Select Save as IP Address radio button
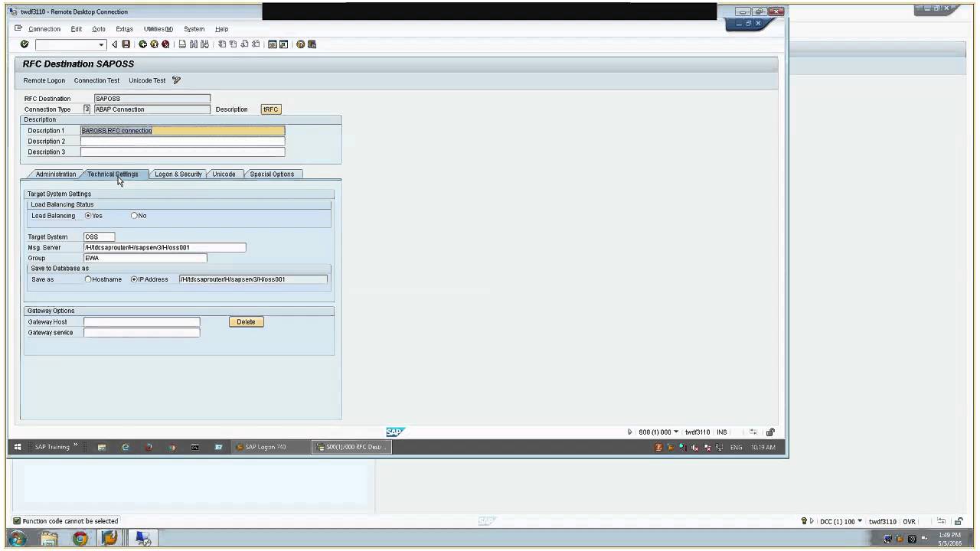The width and height of the screenshot is (980, 551). click(x=134, y=279)
